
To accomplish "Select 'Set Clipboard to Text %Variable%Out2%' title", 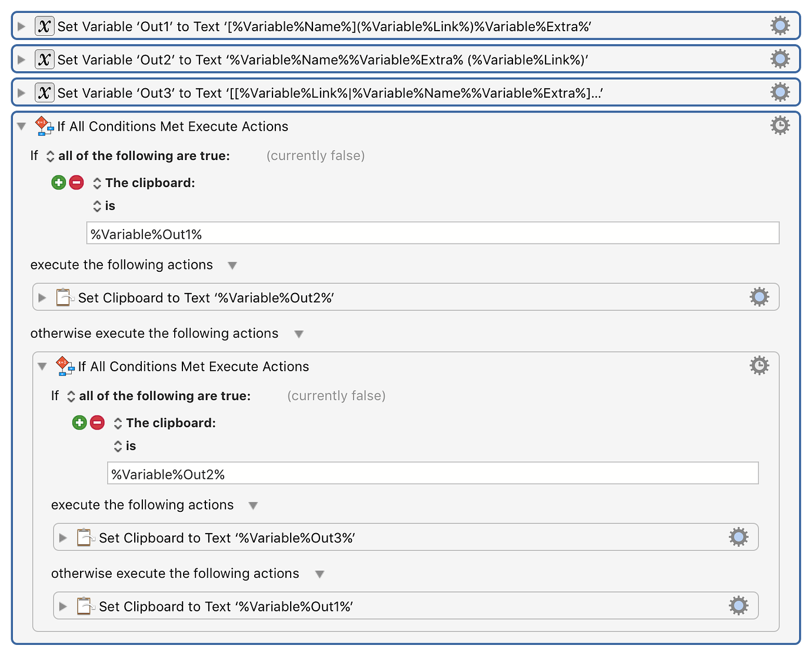I will click(x=206, y=298).
